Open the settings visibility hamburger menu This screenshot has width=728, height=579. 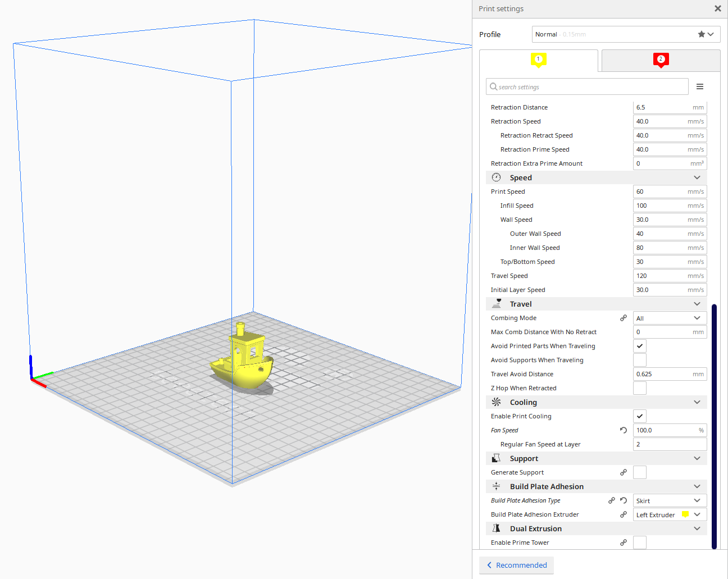(700, 86)
